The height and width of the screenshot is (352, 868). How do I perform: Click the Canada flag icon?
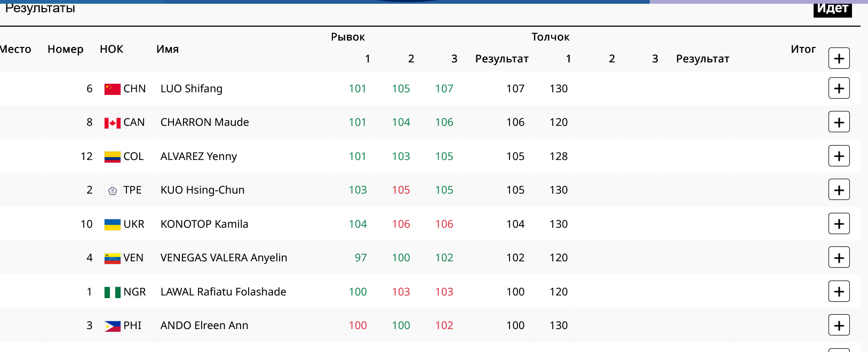click(112, 123)
